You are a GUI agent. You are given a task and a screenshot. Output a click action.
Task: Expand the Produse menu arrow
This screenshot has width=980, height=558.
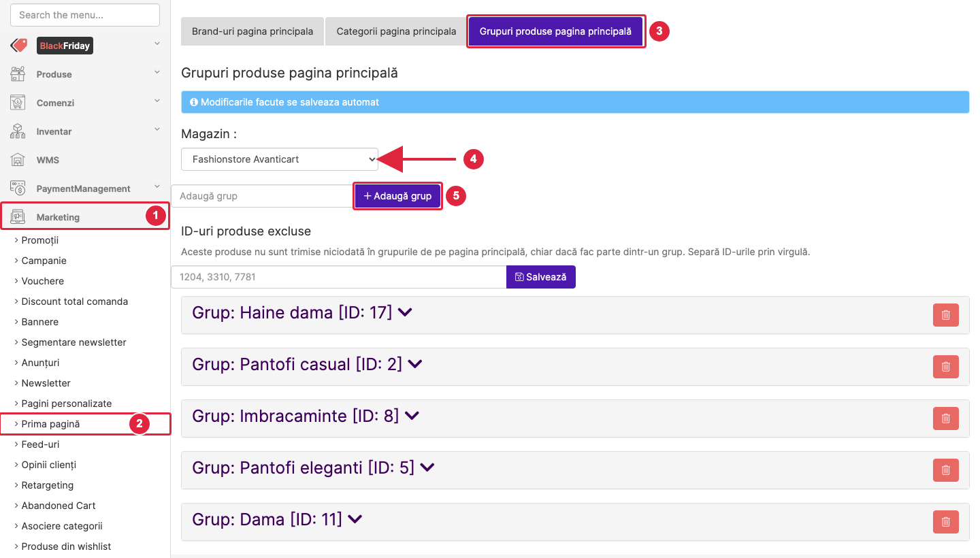point(157,72)
